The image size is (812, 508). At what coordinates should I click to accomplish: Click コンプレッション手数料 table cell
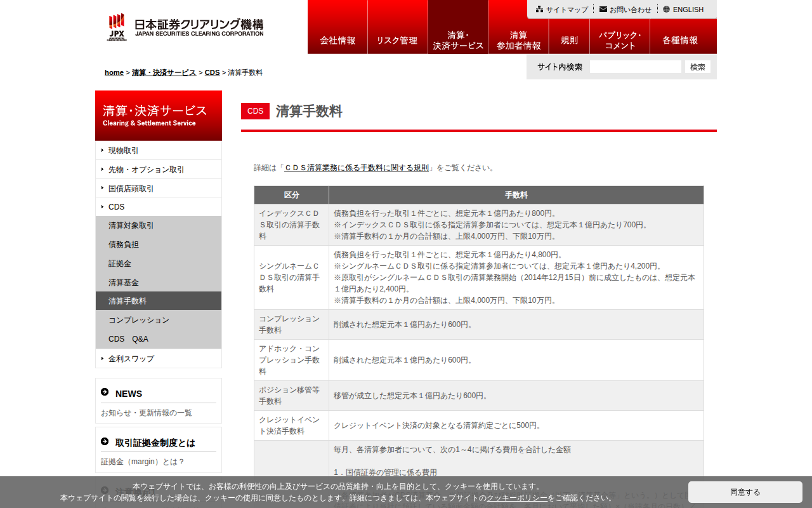coord(292,324)
